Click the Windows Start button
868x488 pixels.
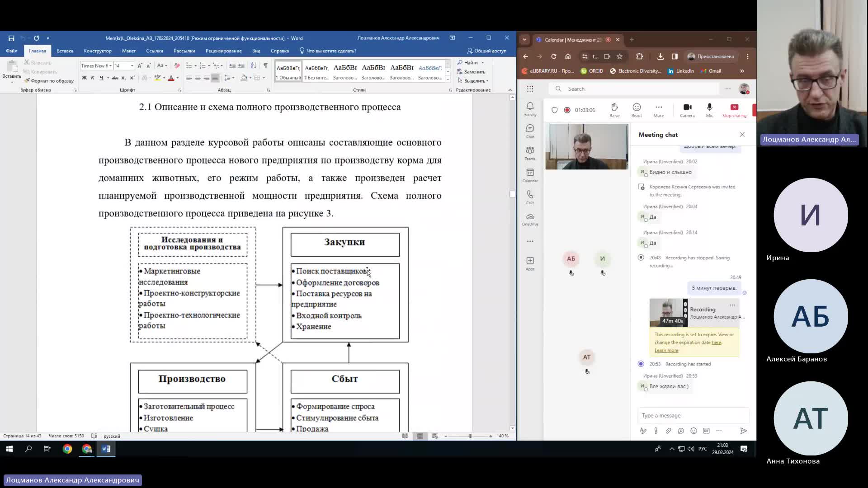point(9,449)
